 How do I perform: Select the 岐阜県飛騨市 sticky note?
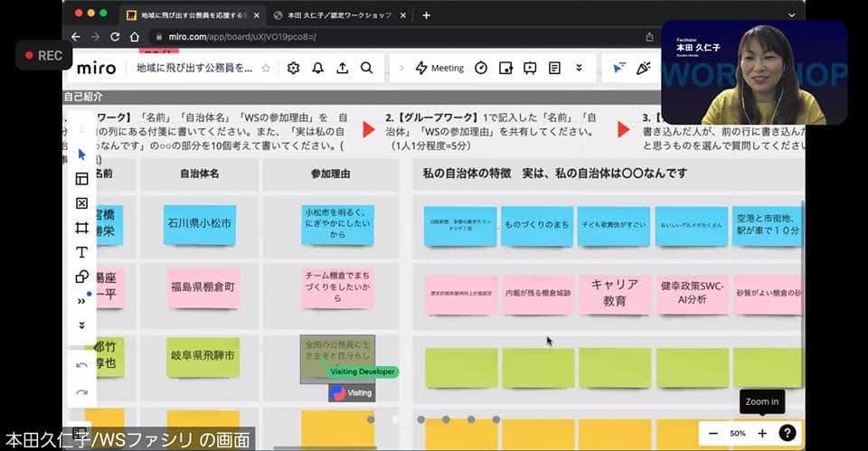click(x=203, y=356)
